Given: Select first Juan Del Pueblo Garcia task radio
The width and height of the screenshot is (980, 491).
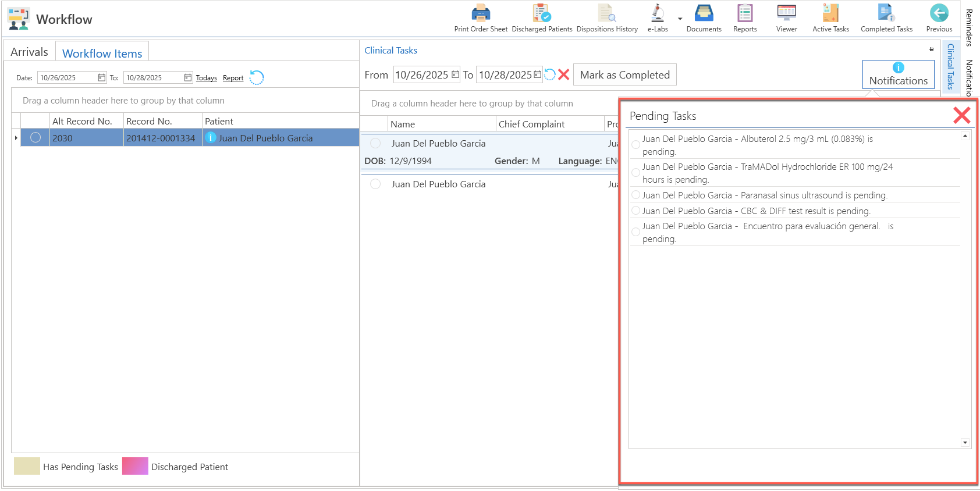Looking at the screenshot, I should pyautogui.click(x=375, y=143).
